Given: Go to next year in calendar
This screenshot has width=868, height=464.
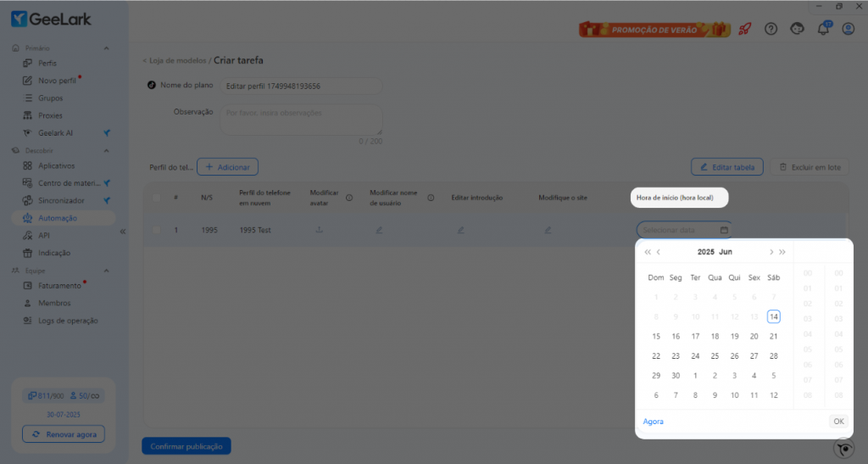Looking at the screenshot, I should tap(782, 252).
